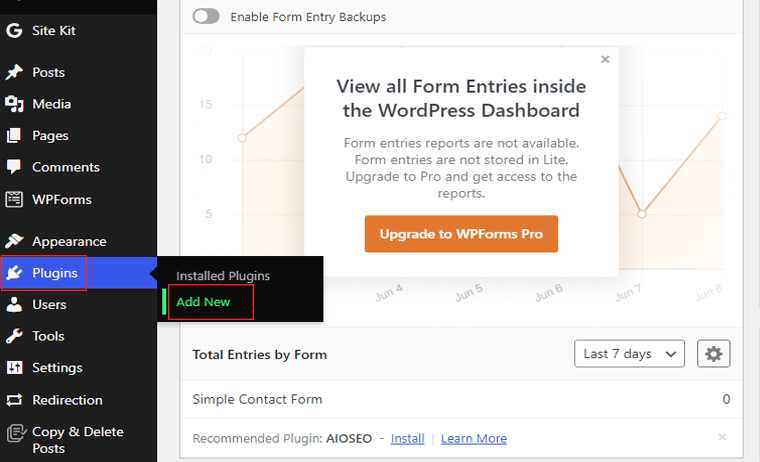
Task: Open Installed Plugins submenu item
Action: click(x=223, y=276)
